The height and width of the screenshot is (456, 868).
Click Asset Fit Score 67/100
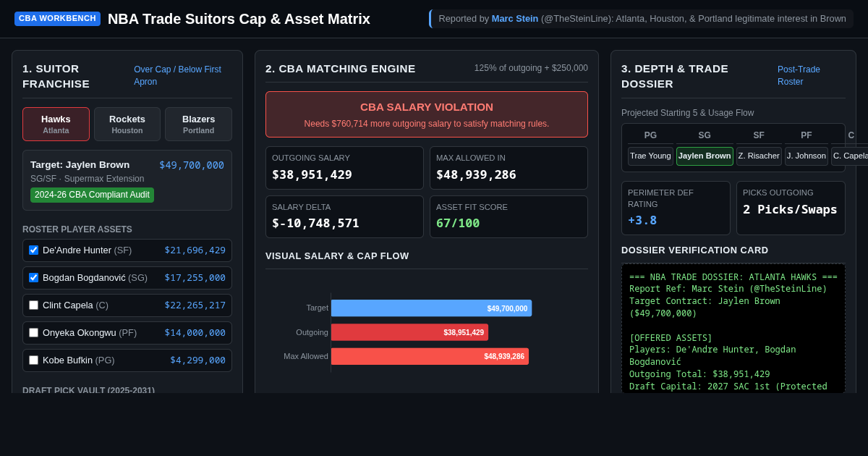click(458, 223)
